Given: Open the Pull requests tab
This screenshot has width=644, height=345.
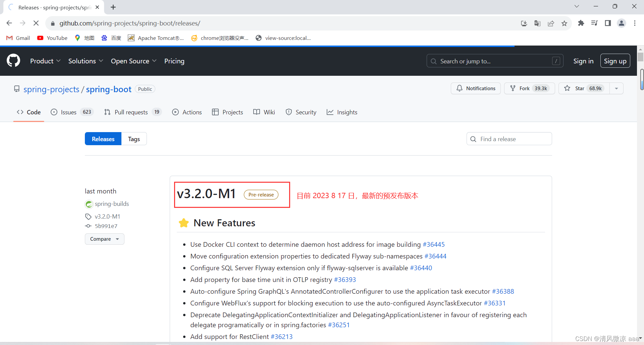Looking at the screenshot, I should [133, 112].
